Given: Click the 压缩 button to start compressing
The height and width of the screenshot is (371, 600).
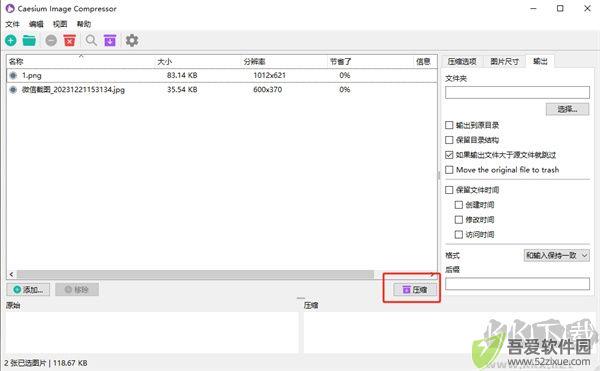Looking at the screenshot, I should [415, 290].
